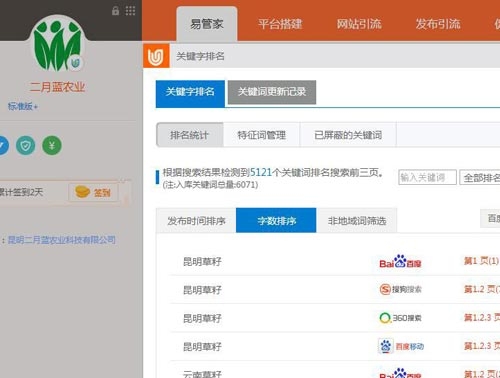Open the 全部排名 dropdown
Viewport: 500px width, 378px height.
click(x=480, y=177)
